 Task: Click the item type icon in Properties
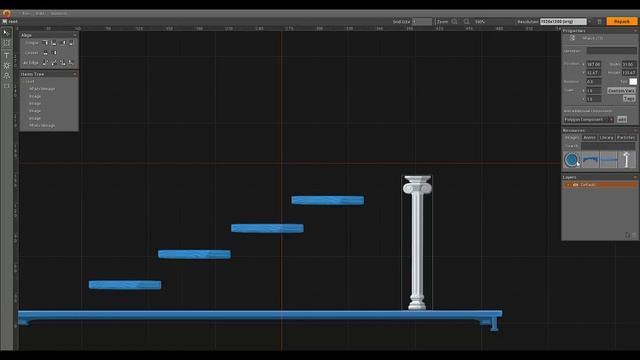pyautogui.click(x=572, y=38)
